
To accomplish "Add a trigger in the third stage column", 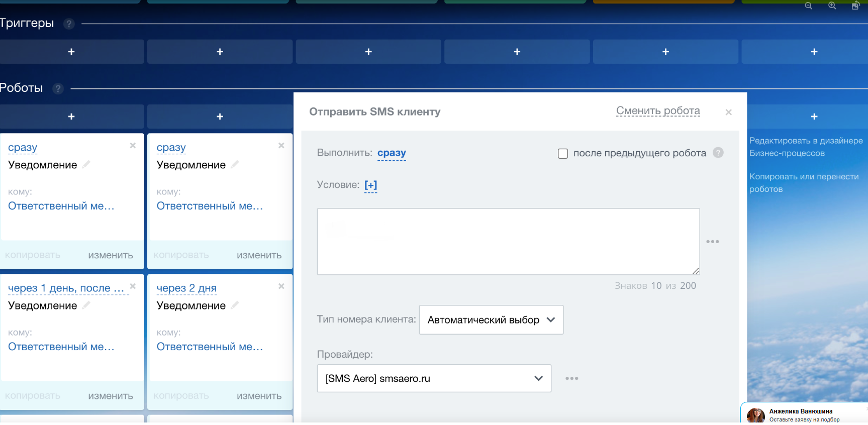I will (368, 52).
